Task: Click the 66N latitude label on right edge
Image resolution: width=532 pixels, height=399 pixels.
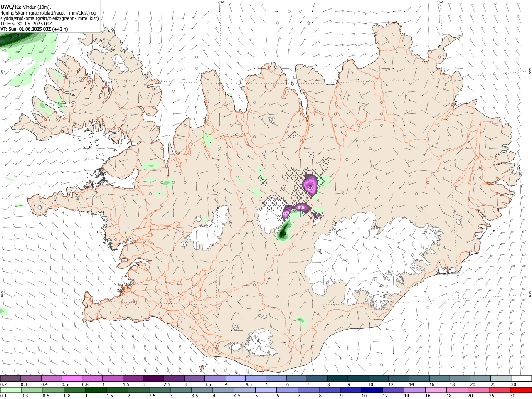Action: (x=530, y=71)
